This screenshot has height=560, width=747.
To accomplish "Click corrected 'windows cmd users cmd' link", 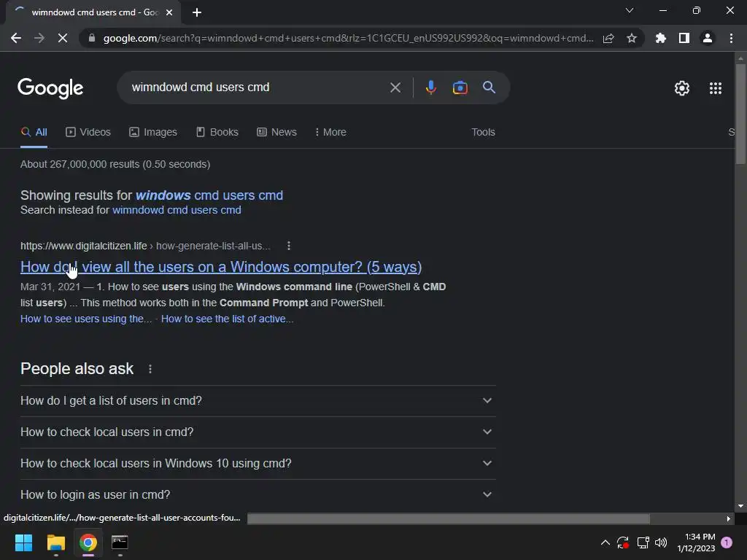I will click(x=209, y=195).
